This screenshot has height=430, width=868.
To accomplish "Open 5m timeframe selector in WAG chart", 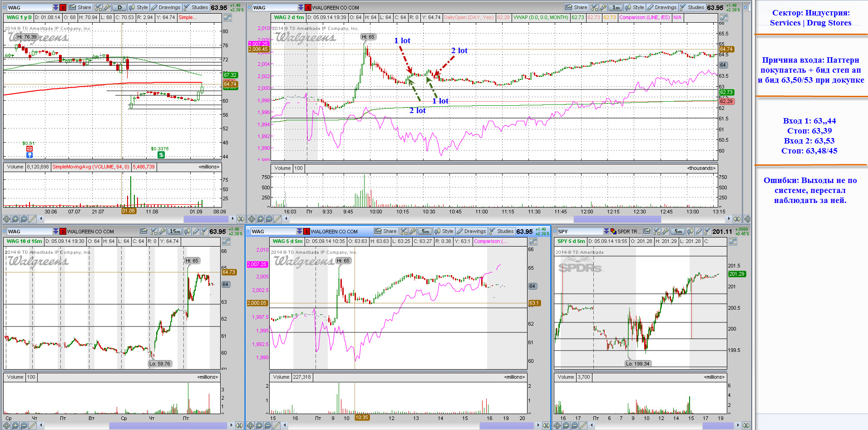I will coord(425,231).
